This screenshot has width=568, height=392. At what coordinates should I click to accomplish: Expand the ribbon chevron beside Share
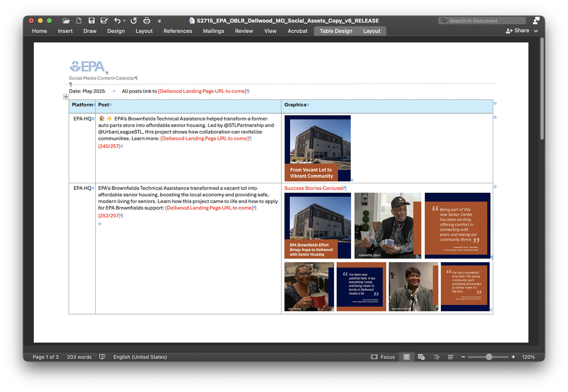coord(536,31)
